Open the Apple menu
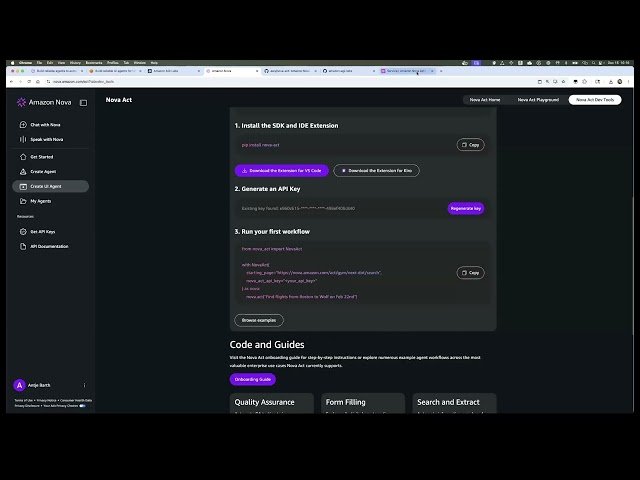The image size is (640, 480). (x=13, y=63)
